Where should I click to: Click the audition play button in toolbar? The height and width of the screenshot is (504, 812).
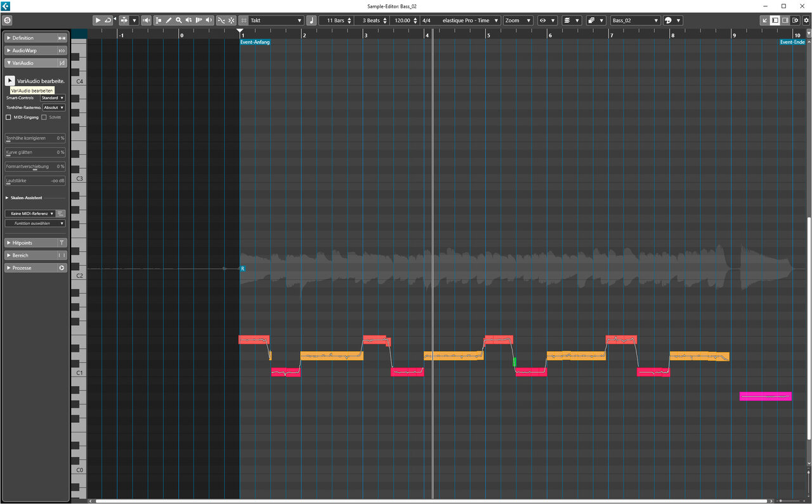pos(98,20)
